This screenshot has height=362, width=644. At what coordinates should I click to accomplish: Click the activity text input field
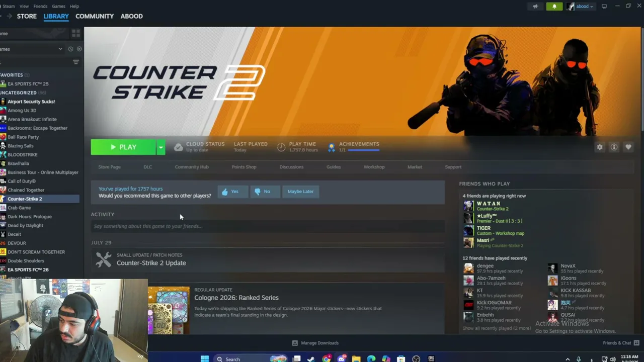[x=268, y=226]
